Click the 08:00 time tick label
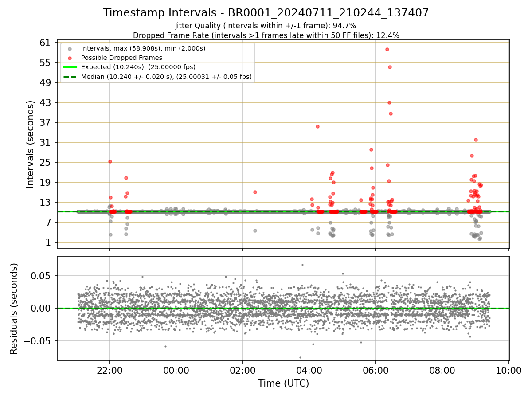Viewport: 532px width, 399px height. [x=442, y=371]
